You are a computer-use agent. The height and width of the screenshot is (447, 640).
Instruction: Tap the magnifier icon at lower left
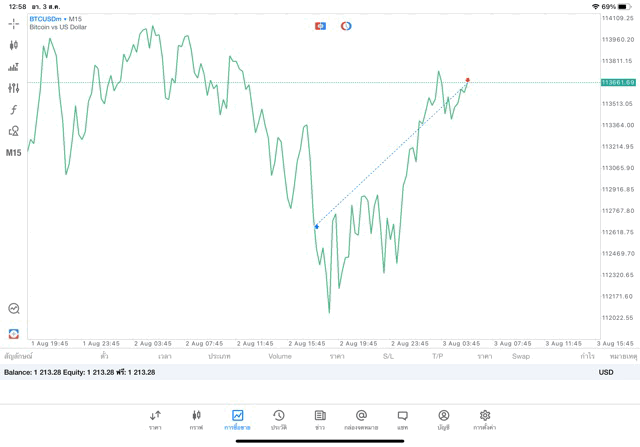[x=14, y=309]
